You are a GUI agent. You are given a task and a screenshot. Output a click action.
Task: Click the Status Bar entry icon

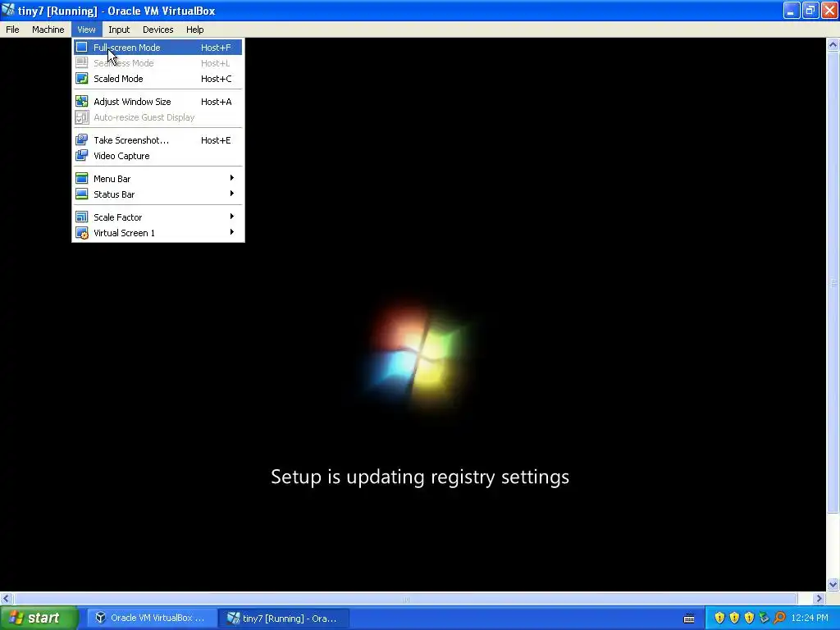[x=81, y=194]
